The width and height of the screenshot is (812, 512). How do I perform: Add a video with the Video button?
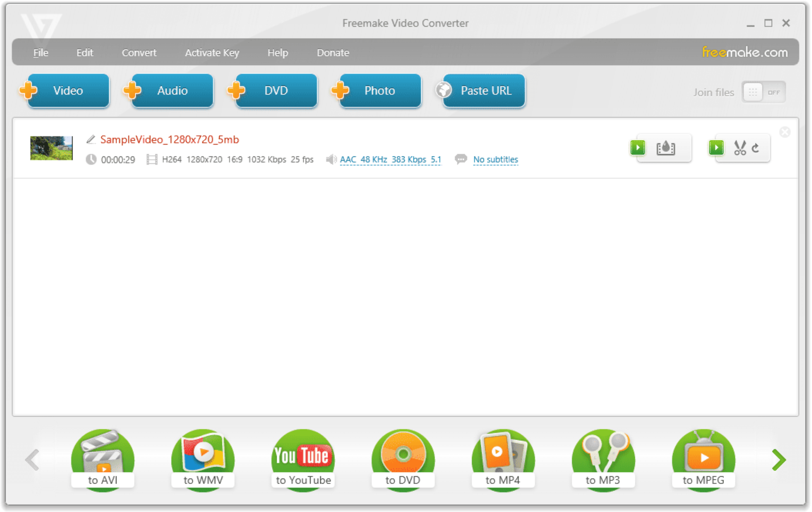pos(67,90)
